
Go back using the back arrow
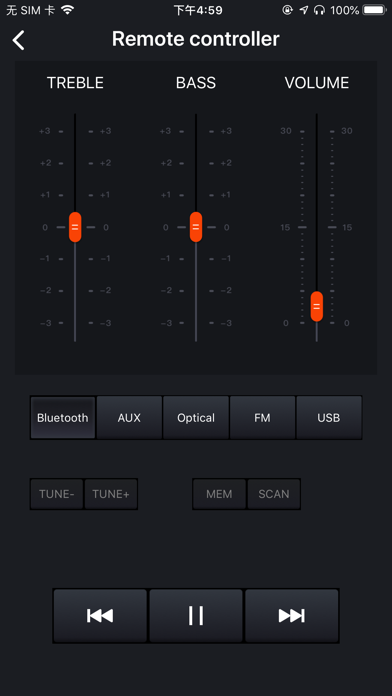(x=19, y=40)
